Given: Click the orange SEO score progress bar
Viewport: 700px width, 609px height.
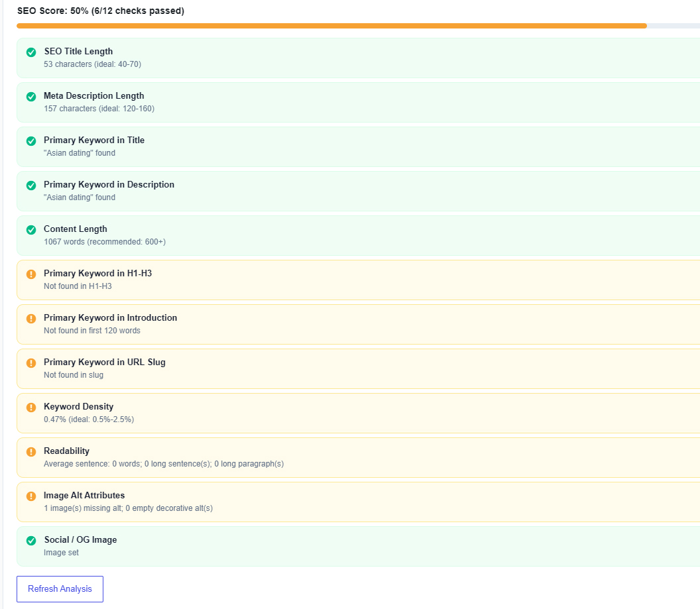Looking at the screenshot, I should 331,26.
